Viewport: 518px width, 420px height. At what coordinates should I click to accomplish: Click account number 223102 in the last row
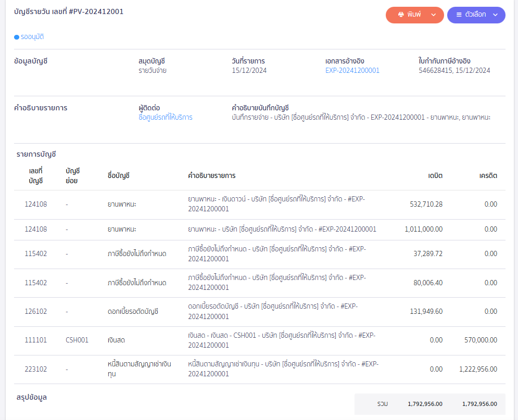[35, 369]
